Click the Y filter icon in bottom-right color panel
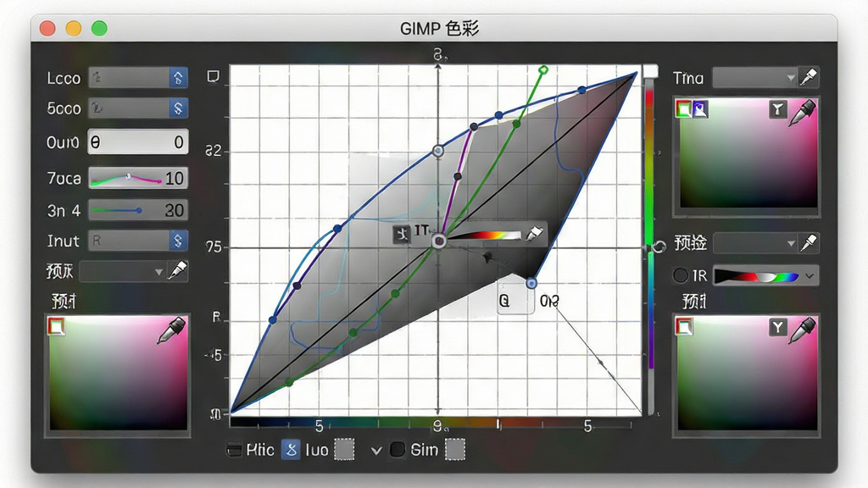 pos(778,327)
